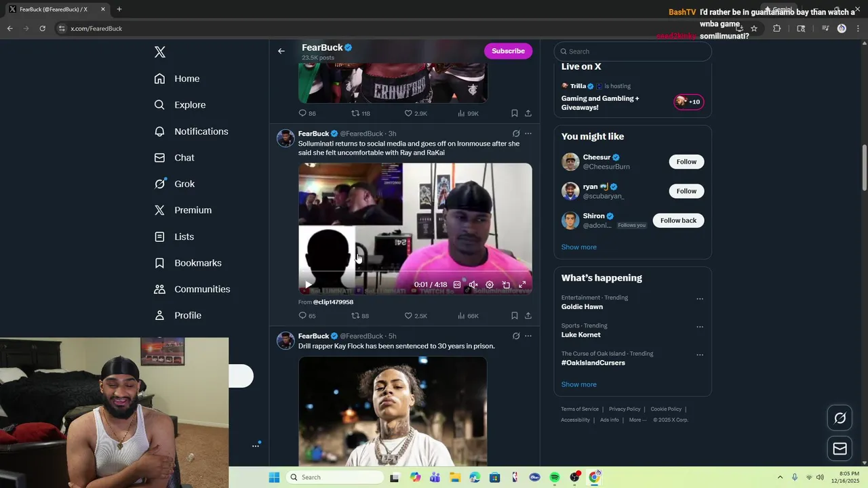
Task: Open the video settings gear
Action: click(490, 285)
